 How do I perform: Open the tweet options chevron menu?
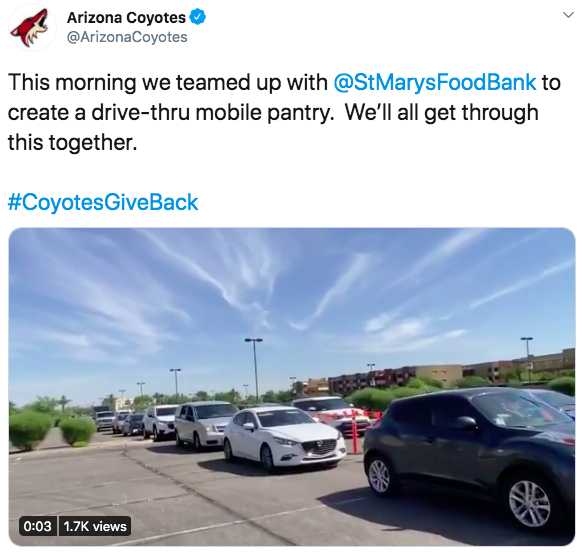568,15
